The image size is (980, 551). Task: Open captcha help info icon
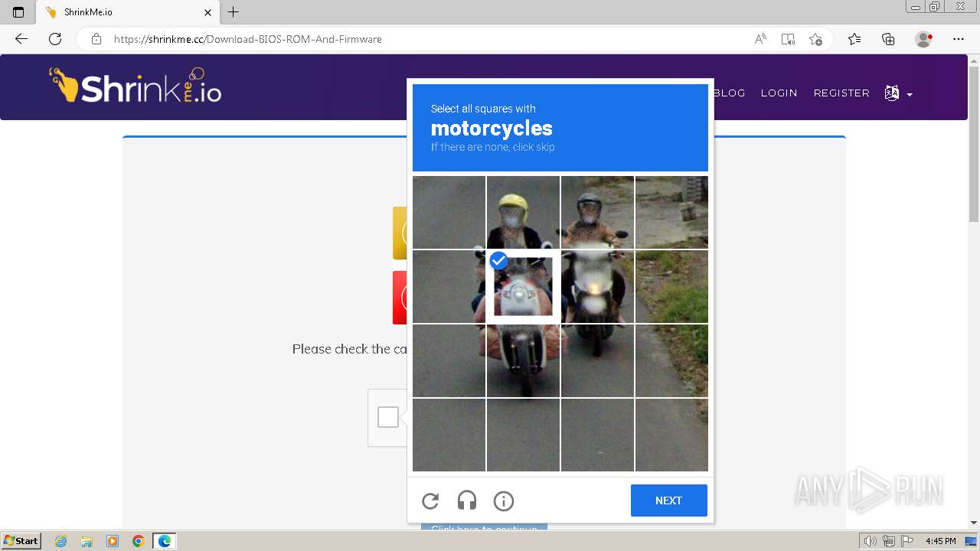pos(503,500)
